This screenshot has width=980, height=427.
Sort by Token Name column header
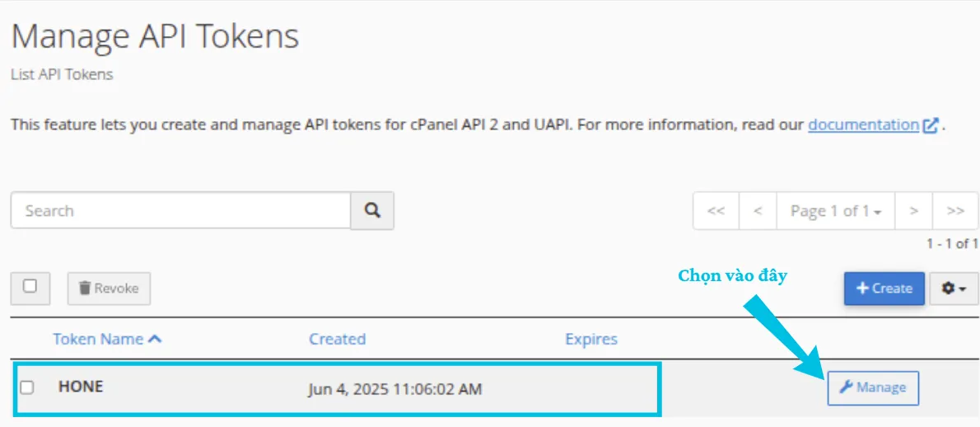click(98, 339)
